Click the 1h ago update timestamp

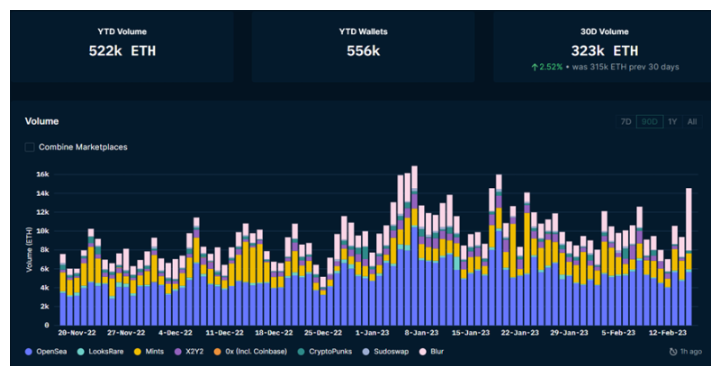(691, 352)
